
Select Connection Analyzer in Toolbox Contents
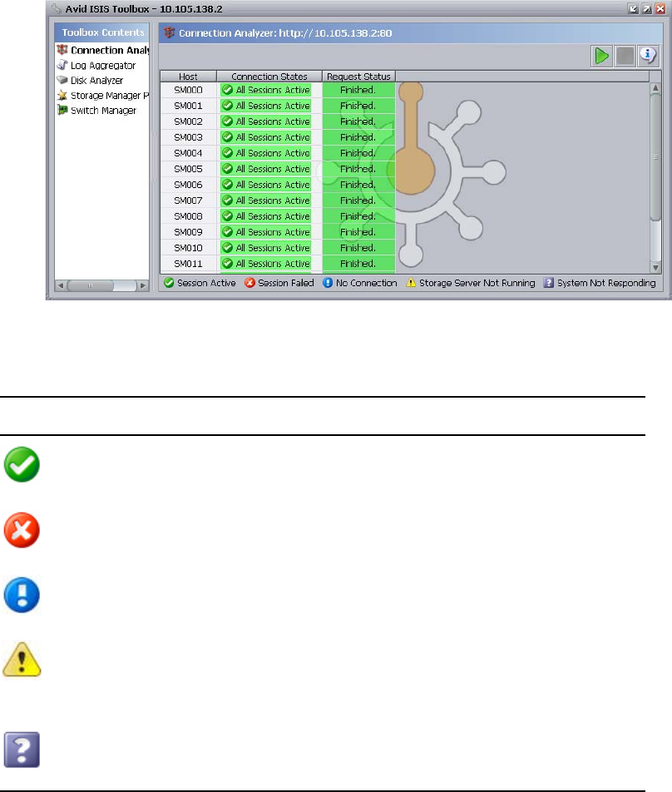(103, 50)
